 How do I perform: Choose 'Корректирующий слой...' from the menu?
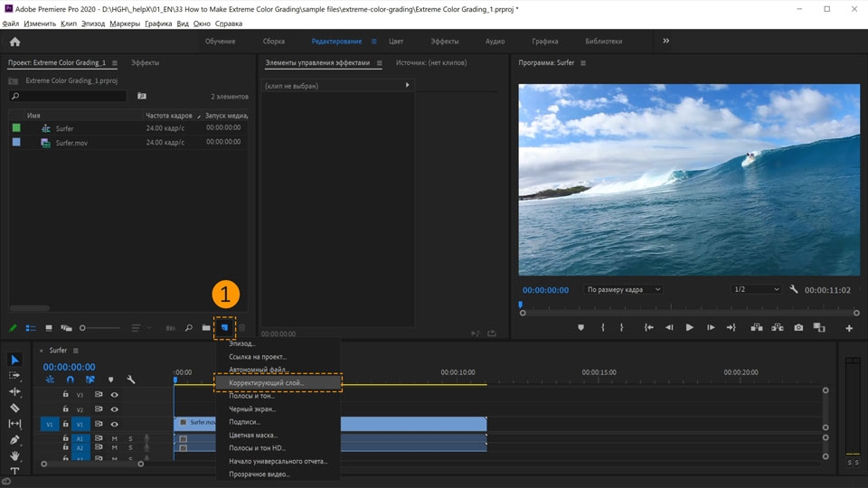click(268, 383)
